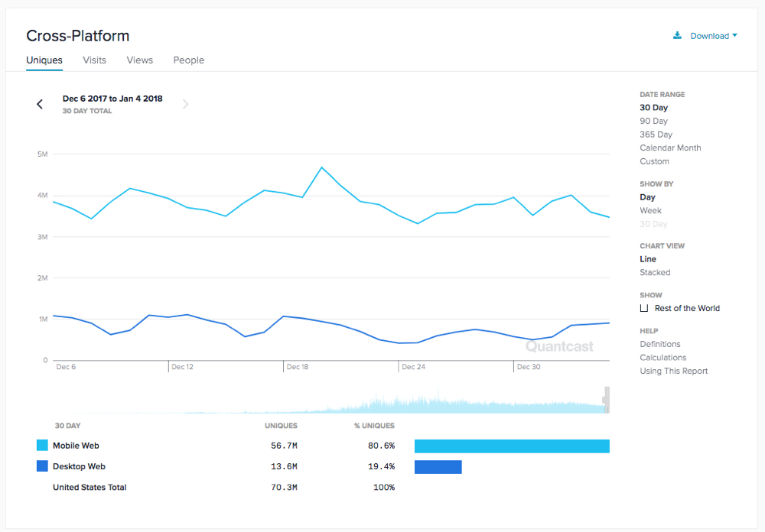The width and height of the screenshot is (765, 532).
Task: Open Using This Report help link
Action: 673,371
